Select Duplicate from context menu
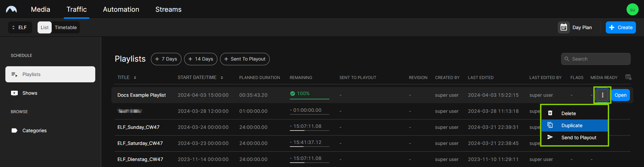The height and width of the screenshot is (167, 644). tap(575, 126)
